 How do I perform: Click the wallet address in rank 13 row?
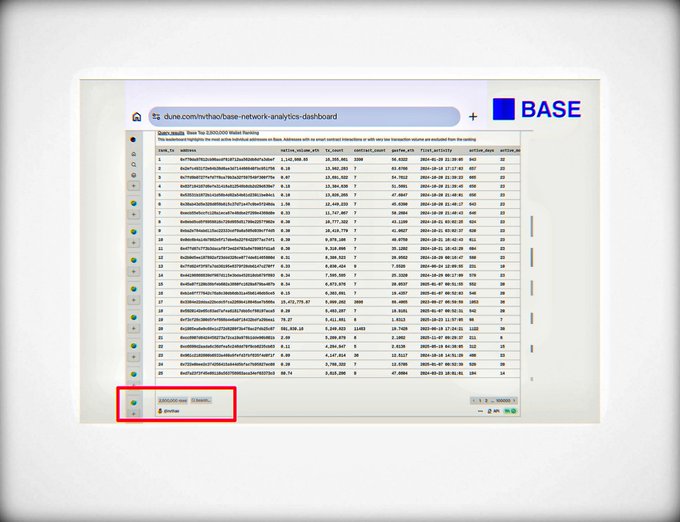click(227, 266)
